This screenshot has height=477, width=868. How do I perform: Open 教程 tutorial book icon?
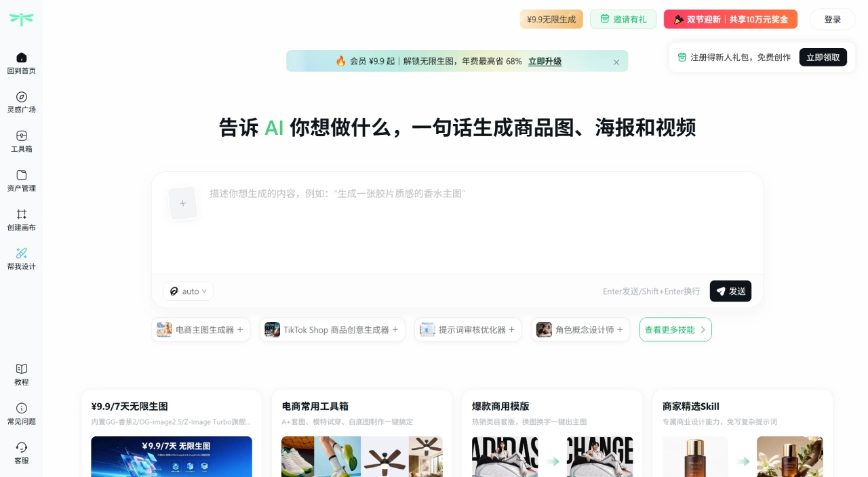tap(22, 369)
